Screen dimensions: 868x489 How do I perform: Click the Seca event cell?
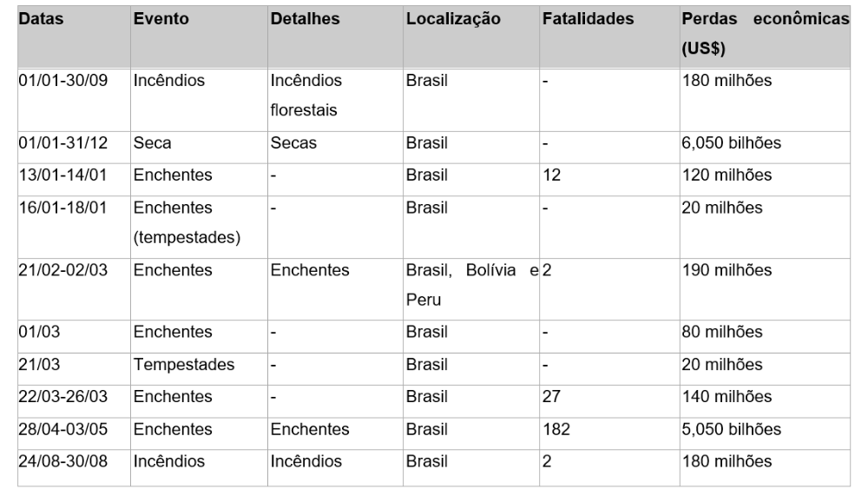(x=200, y=148)
